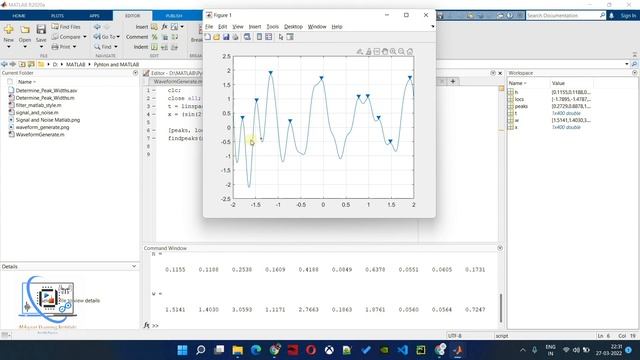This screenshot has width=640, height=360.
Task: Open Visual Studio Code from taskbar
Action: pyautogui.click(x=402, y=350)
